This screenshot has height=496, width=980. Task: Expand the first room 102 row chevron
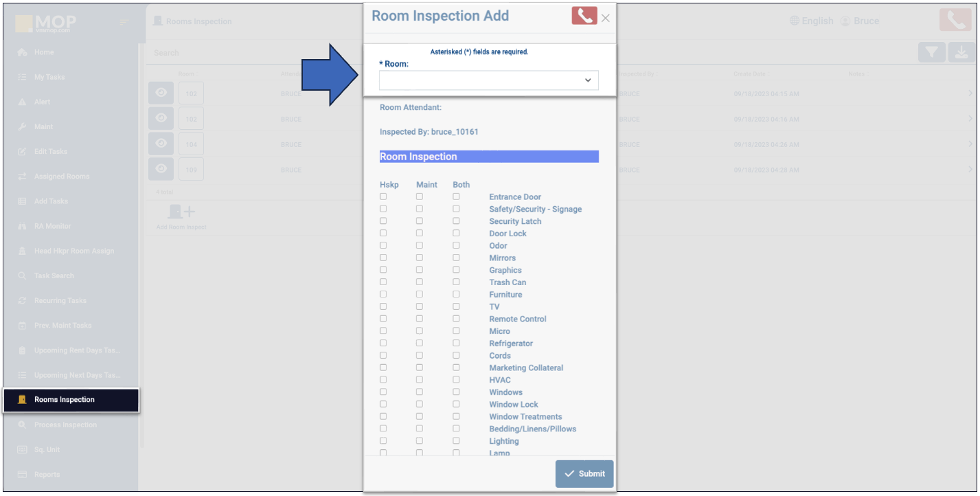click(x=970, y=94)
